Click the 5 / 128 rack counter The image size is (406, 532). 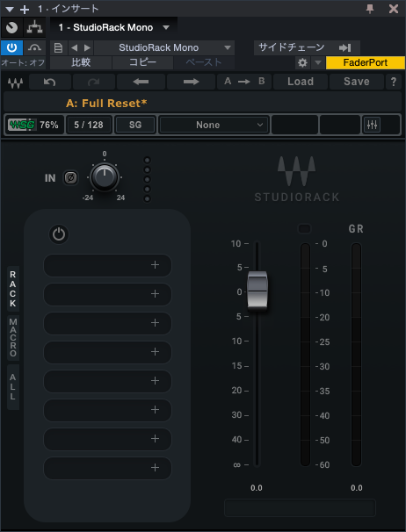(89, 125)
